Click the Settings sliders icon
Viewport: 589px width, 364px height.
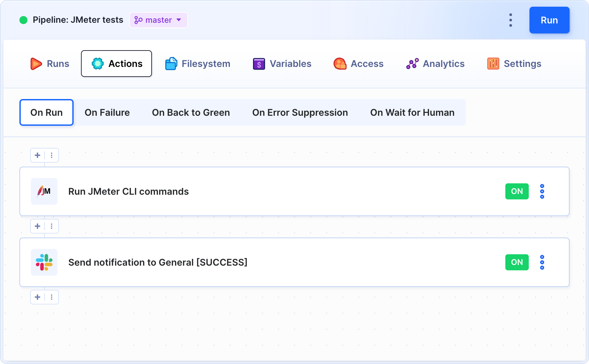(493, 64)
